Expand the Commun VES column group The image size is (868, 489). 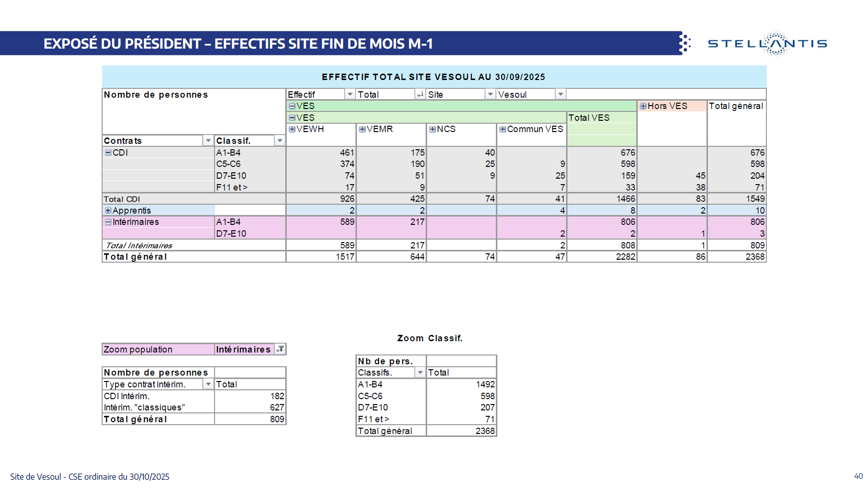503,129
